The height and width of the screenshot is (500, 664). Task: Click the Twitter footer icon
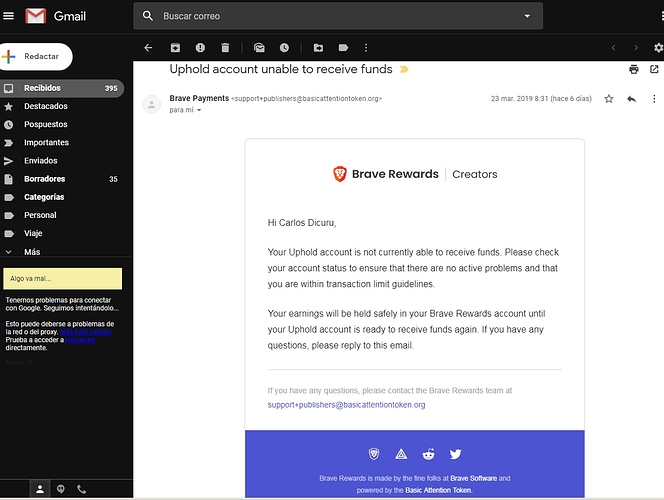point(455,454)
